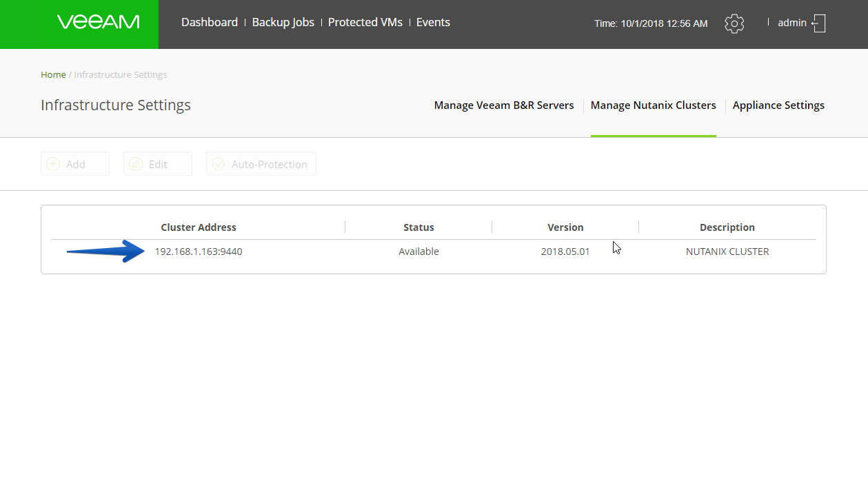The height and width of the screenshot is (492, 868).
Task: Click the Home breadcrumb link
Action: coord(53,74)
